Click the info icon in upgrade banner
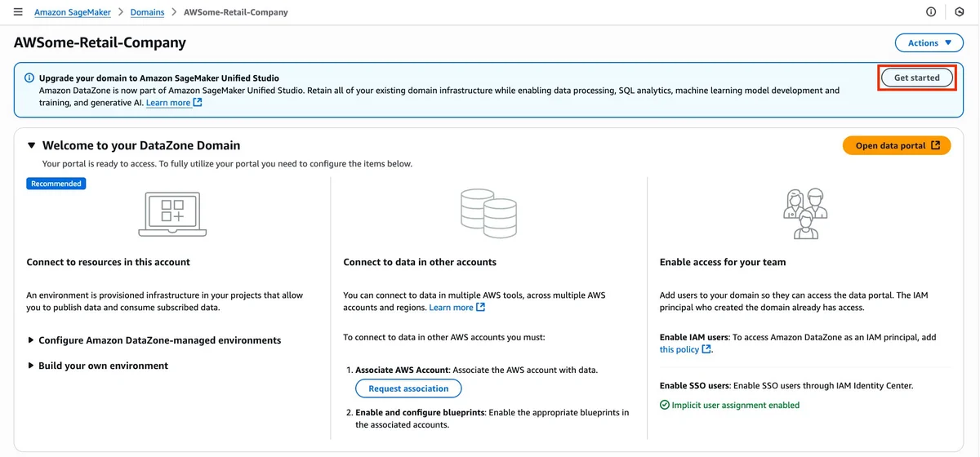Viewport: 980px width, 457px height. (29, 78)
